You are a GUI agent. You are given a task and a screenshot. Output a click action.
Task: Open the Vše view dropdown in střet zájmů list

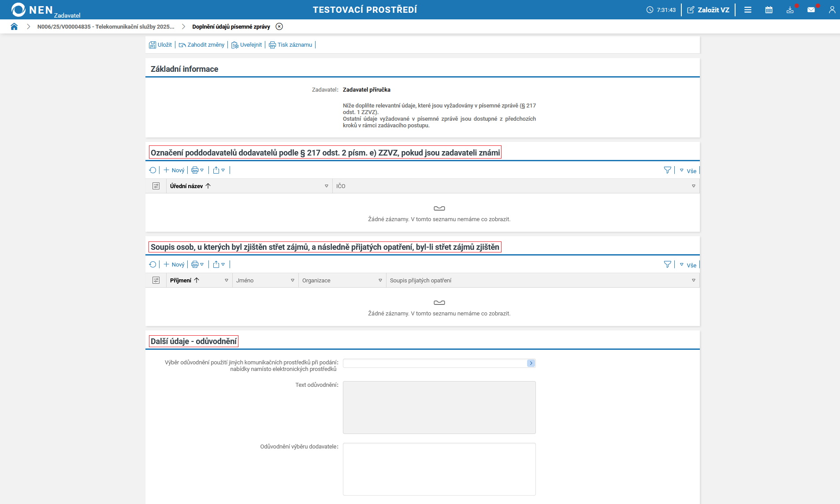tap(688, 265)
